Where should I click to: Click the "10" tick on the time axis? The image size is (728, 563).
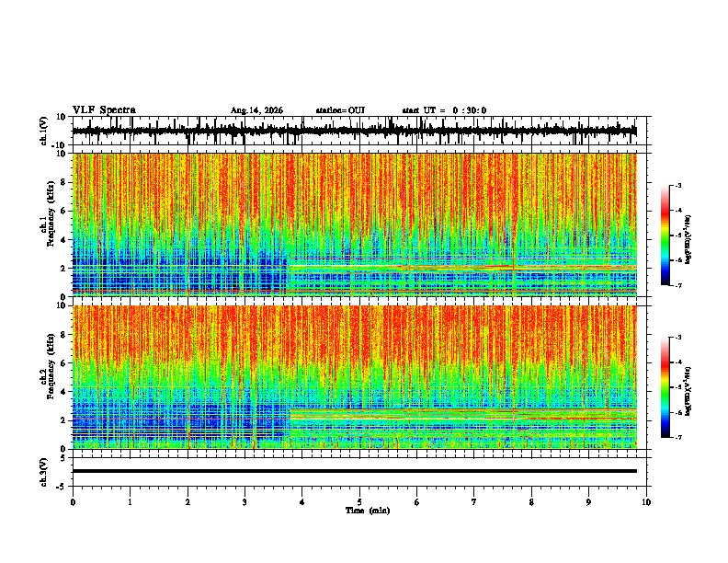point(646,502)
